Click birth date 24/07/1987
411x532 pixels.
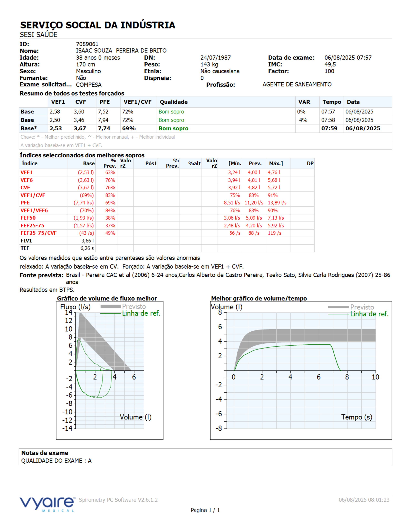(215, 58)
